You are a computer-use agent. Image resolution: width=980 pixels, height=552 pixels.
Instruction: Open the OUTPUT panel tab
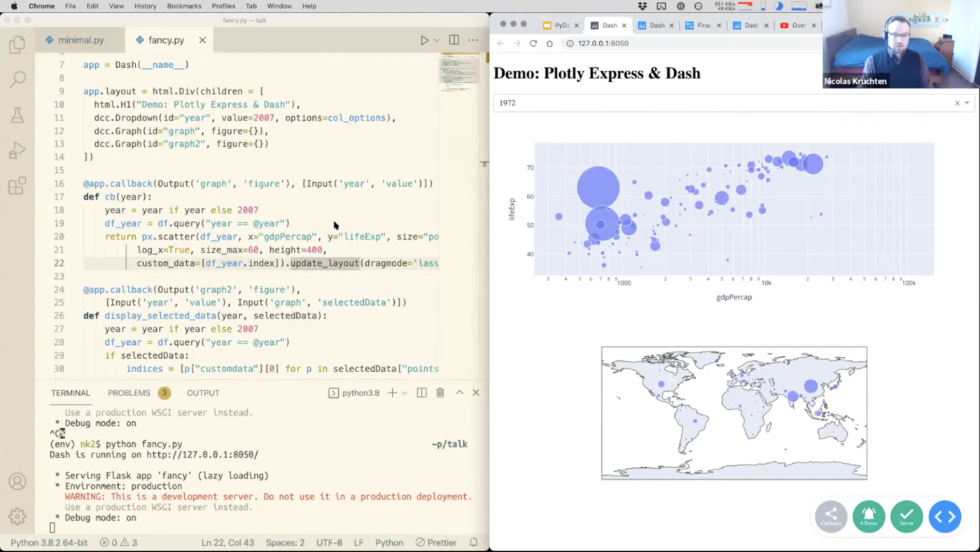(x=203, y=392)
